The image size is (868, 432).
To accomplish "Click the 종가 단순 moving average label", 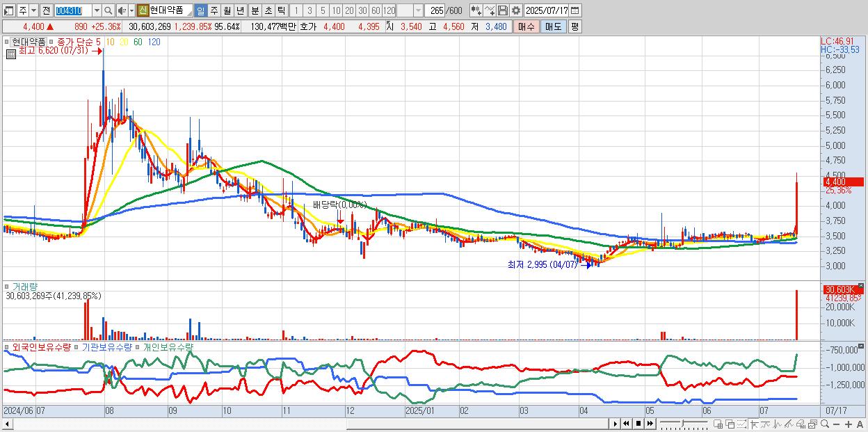I will coord(75,42).
